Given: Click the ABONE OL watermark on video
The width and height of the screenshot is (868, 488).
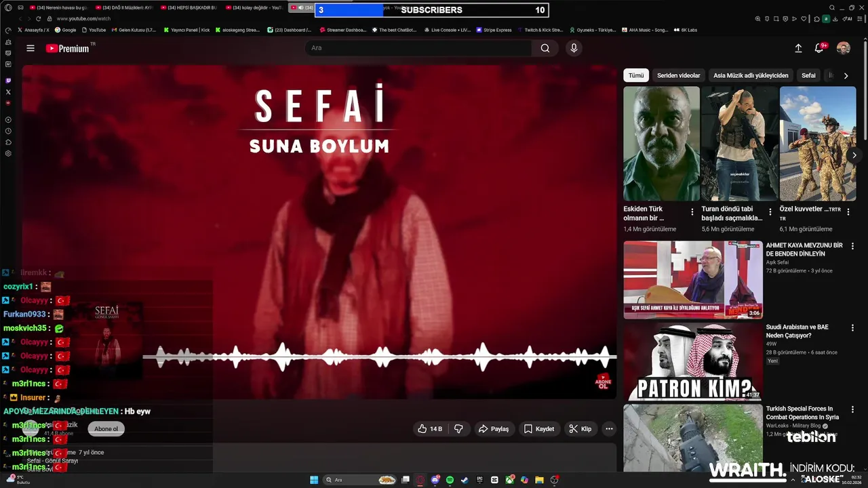Looking at the screenshot, I should click(603, 382).
